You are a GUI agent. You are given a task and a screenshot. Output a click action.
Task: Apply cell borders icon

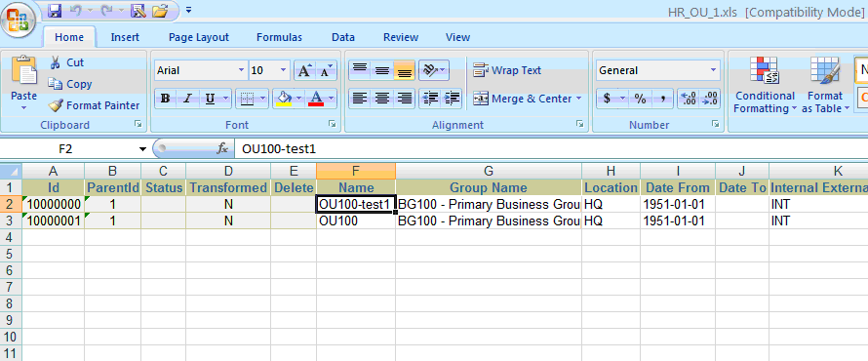[248, 100]
